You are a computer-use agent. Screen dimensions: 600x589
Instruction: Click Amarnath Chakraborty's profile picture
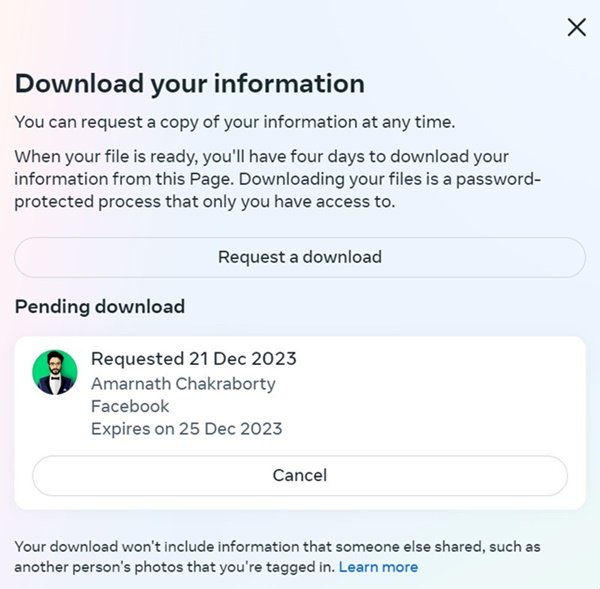click(55, 372)
